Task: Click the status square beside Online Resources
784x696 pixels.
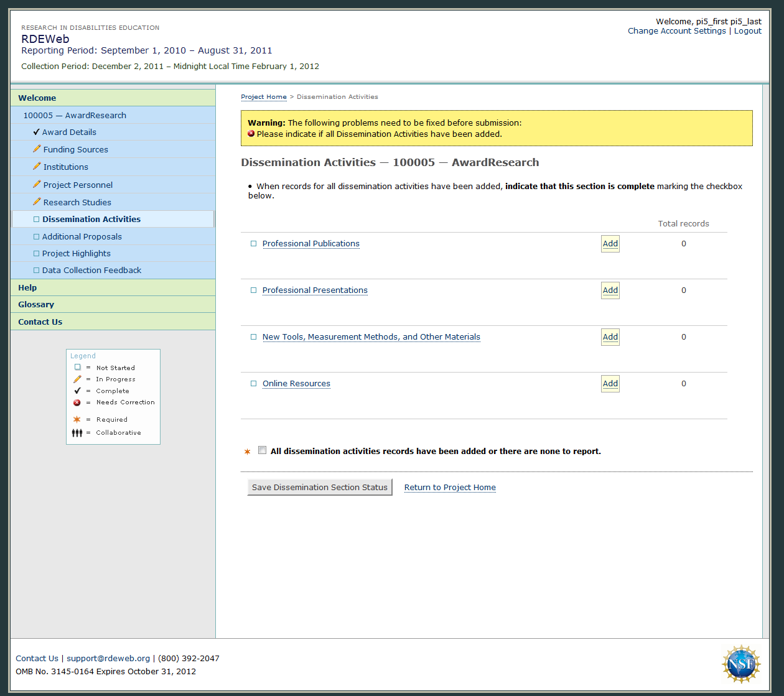Action: pyautogui.click(x=253, y=384)
